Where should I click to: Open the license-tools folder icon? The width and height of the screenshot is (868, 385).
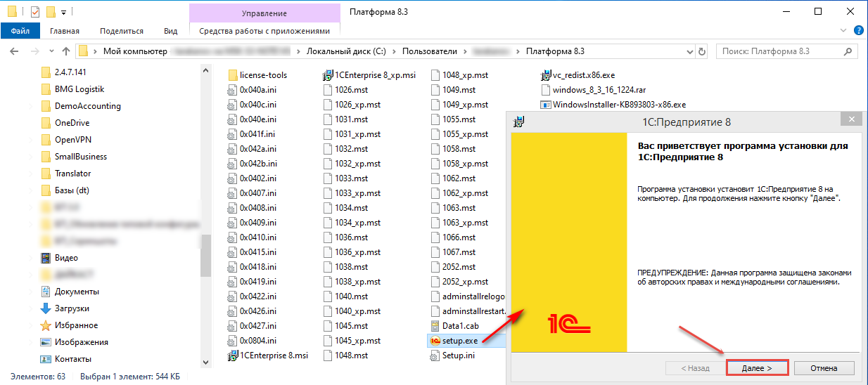[x=233, y=75]
